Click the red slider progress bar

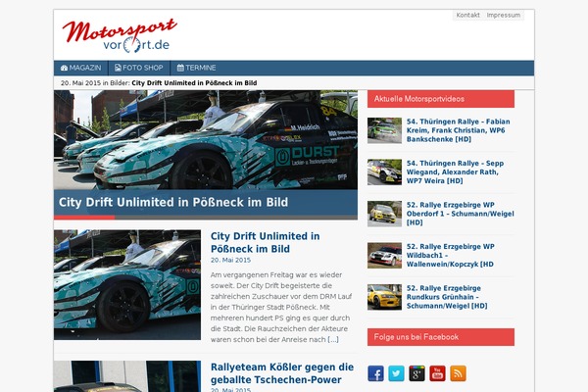[84, 218]
